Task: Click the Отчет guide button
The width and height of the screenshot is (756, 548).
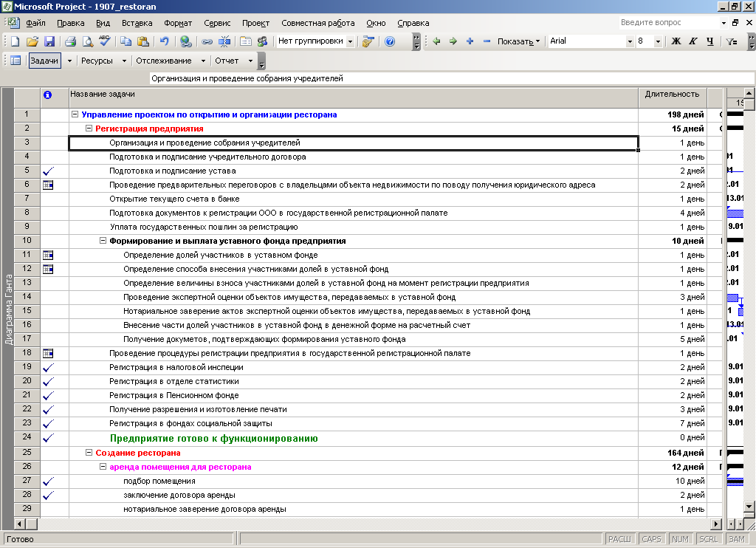Action: [227, 61]
